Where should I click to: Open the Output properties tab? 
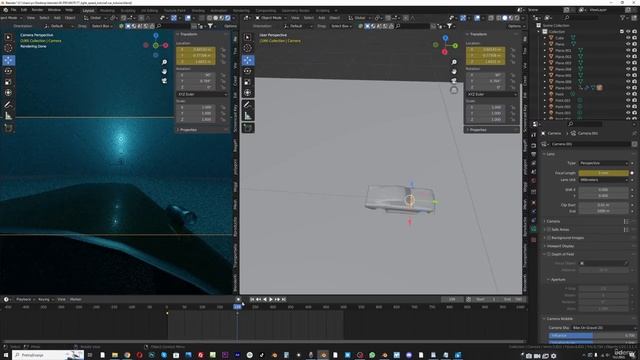click(533, 154)
